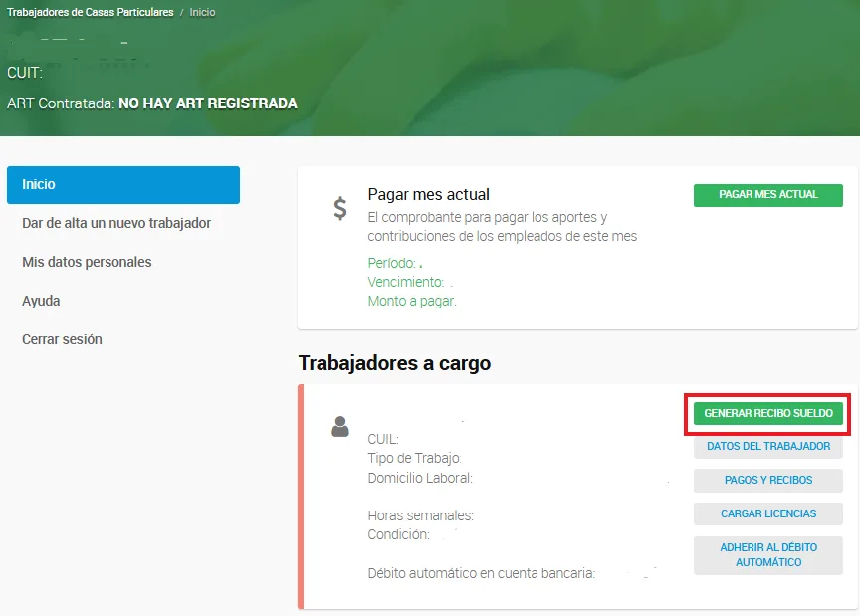This screenshot has width=860, height=616.
Task: Go to Mis datos personales
Action: coord(87,262)
